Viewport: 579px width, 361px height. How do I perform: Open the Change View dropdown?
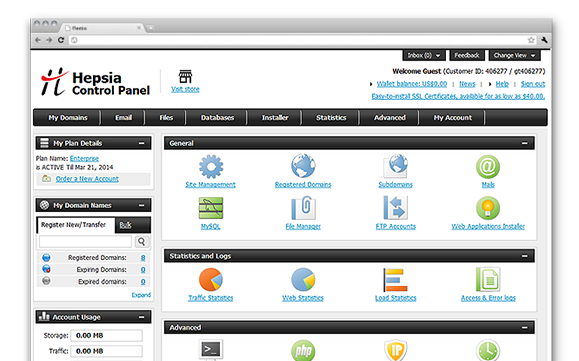tap(514, 55)
